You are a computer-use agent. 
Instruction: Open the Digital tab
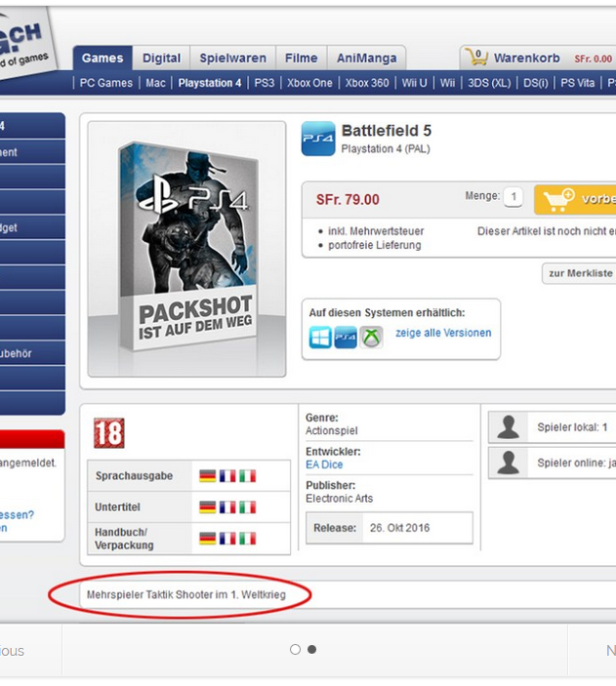(x=161, y=59)
